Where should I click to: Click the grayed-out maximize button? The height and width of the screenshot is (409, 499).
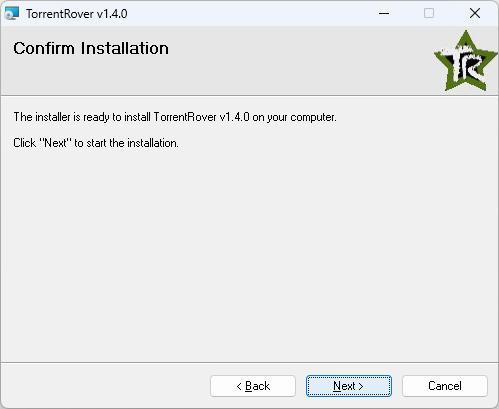pyautogui.click(x=429, y=14)
